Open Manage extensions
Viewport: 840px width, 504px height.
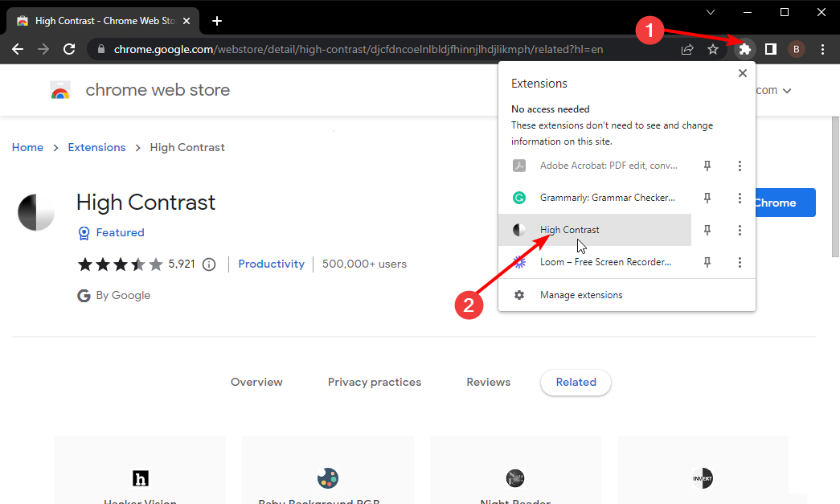coord(627,294)
